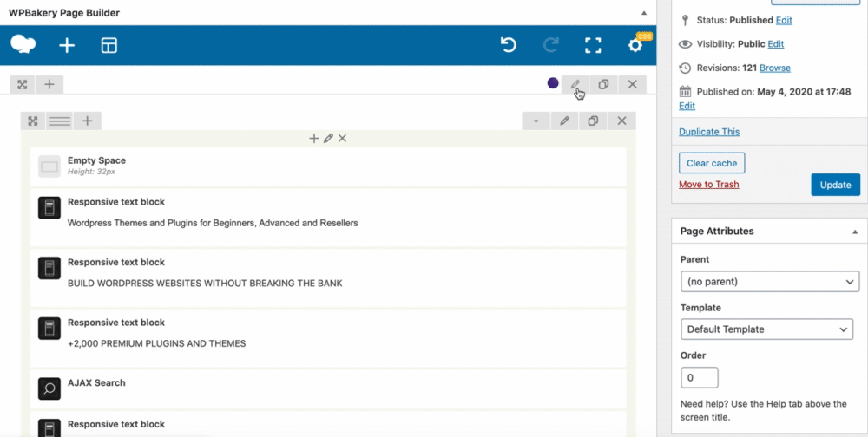This screenshot has height=437, width=868.
Task: Collapse the WPBakery Page Builder panel
Action: coord(644,13)
